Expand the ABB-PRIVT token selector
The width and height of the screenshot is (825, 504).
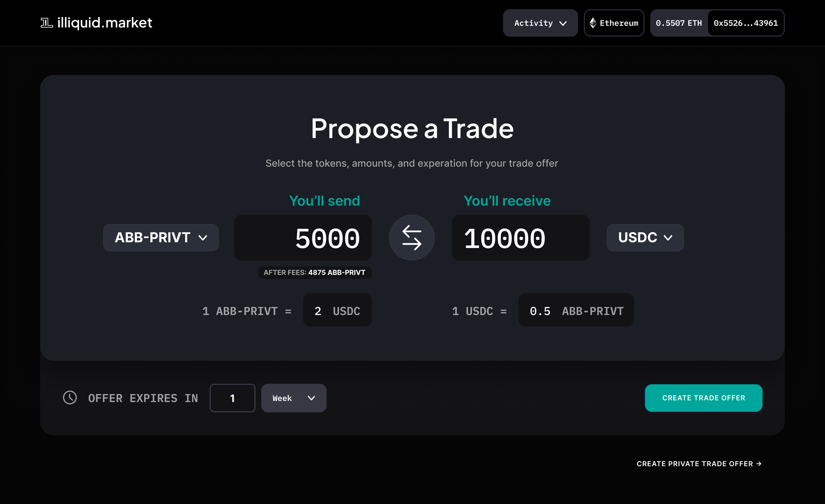tap(161, 238)
